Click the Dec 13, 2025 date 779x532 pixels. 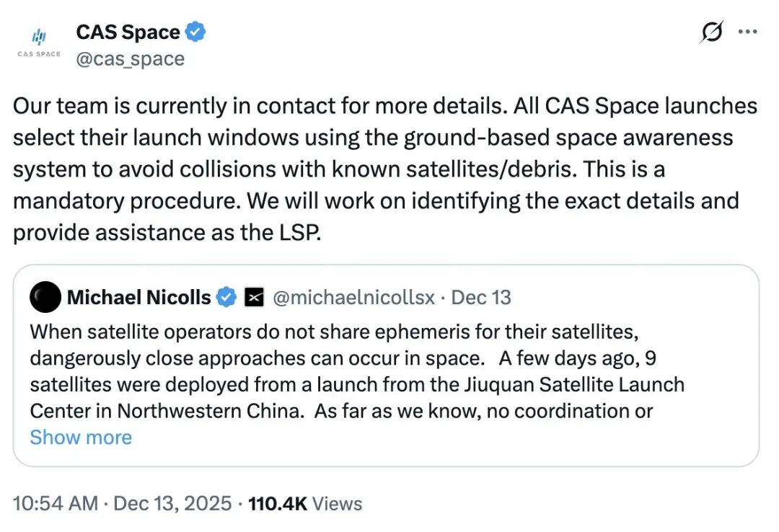pos(172,504)
